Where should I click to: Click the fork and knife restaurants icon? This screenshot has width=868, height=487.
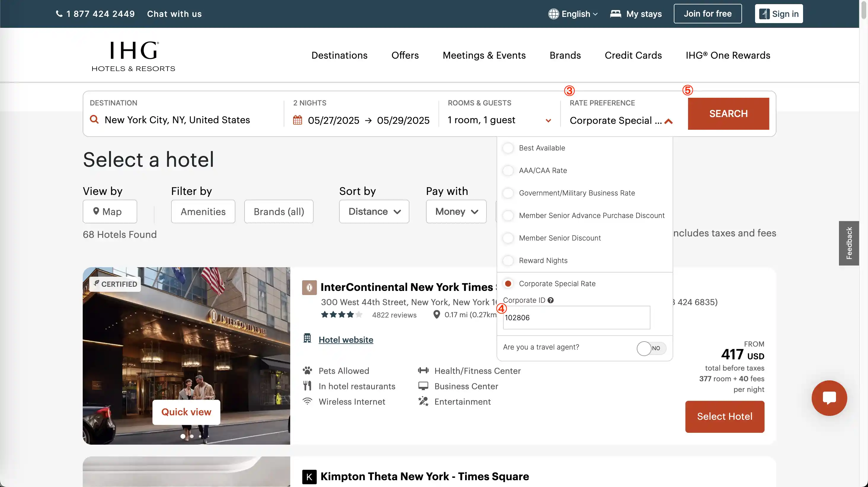point(307,386)
